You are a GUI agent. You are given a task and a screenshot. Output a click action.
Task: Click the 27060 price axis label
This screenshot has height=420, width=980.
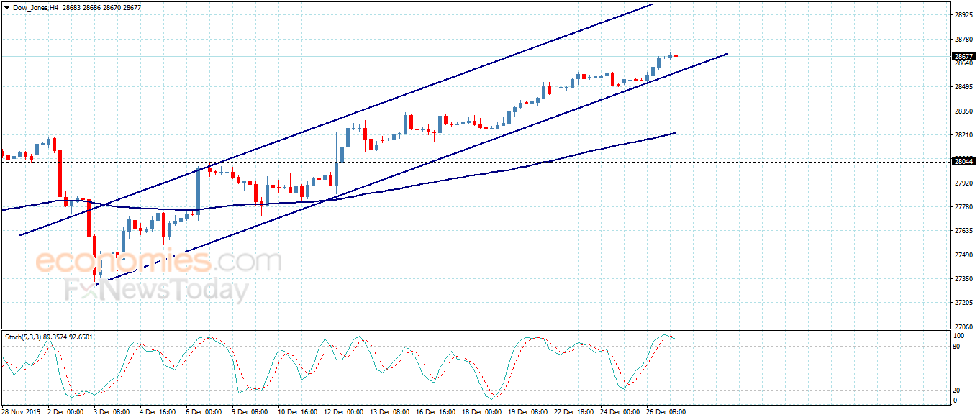pos(963,327)
